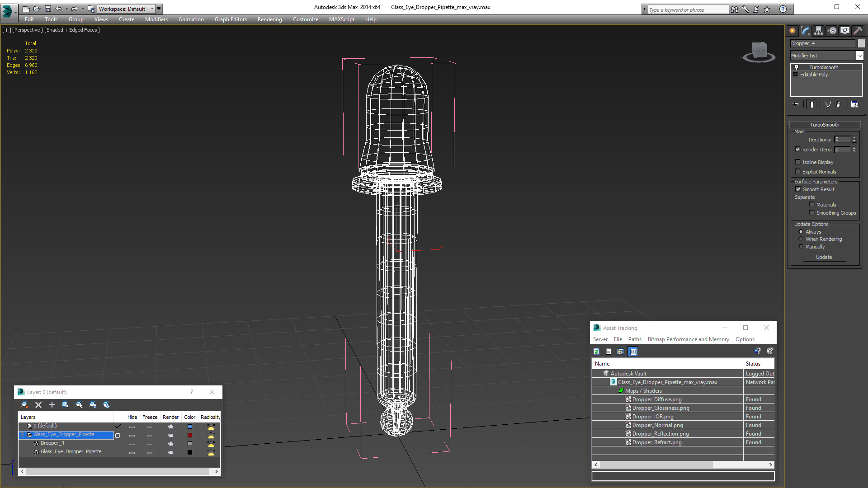Click Status Log list icon in Asset Tracking

pos(609,352)
